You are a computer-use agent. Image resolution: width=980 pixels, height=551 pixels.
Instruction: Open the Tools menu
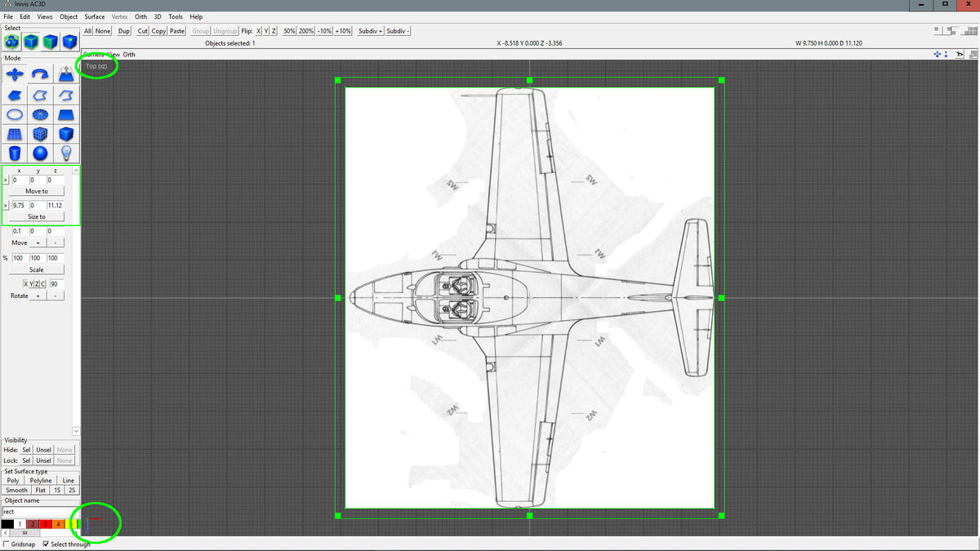175,16
